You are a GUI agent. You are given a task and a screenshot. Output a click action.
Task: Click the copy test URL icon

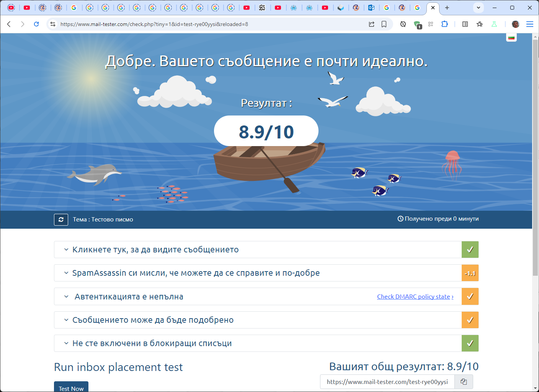(464, 382)
